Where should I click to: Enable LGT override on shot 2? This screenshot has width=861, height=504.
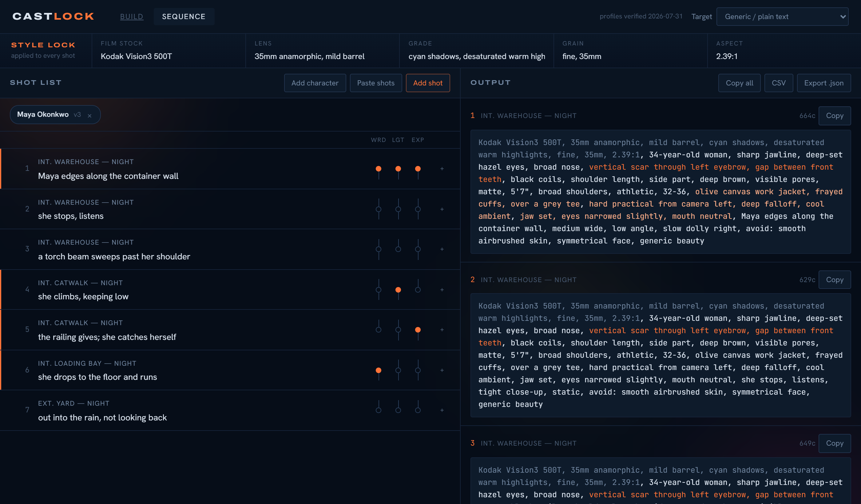pyautogui.click(x=398, y=209)
